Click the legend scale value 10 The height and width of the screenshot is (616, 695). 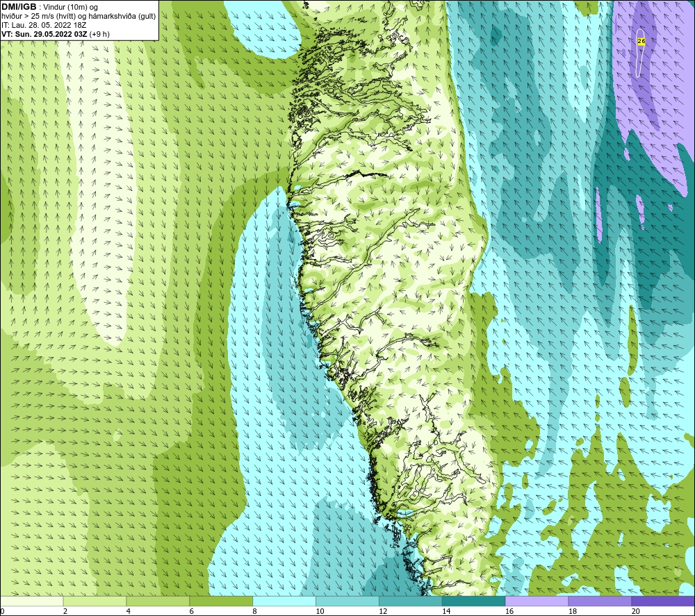pos(320,611)
